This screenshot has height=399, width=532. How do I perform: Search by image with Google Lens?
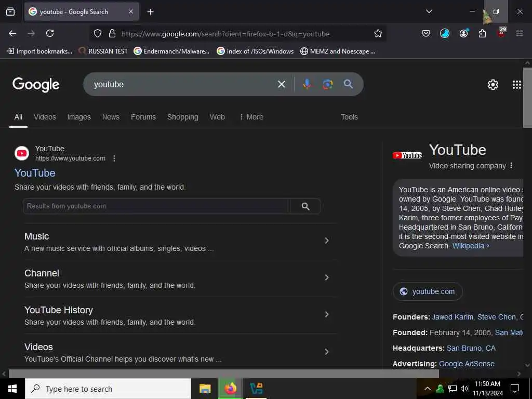tap(327, 84)
